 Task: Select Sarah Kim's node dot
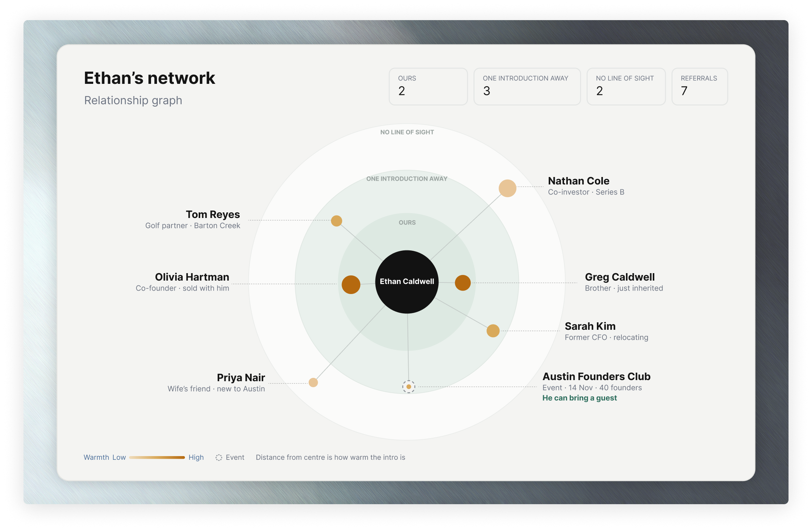493,331
